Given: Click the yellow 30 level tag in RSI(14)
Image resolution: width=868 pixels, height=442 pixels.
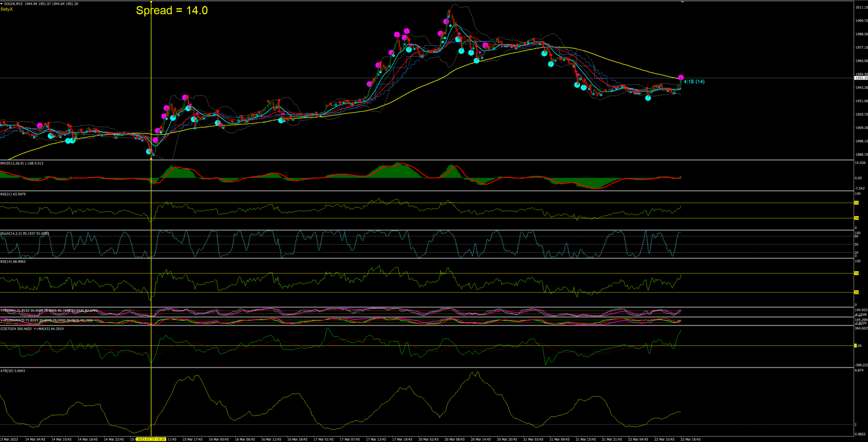Looking at the screenshot, I should tap(856, 292).
